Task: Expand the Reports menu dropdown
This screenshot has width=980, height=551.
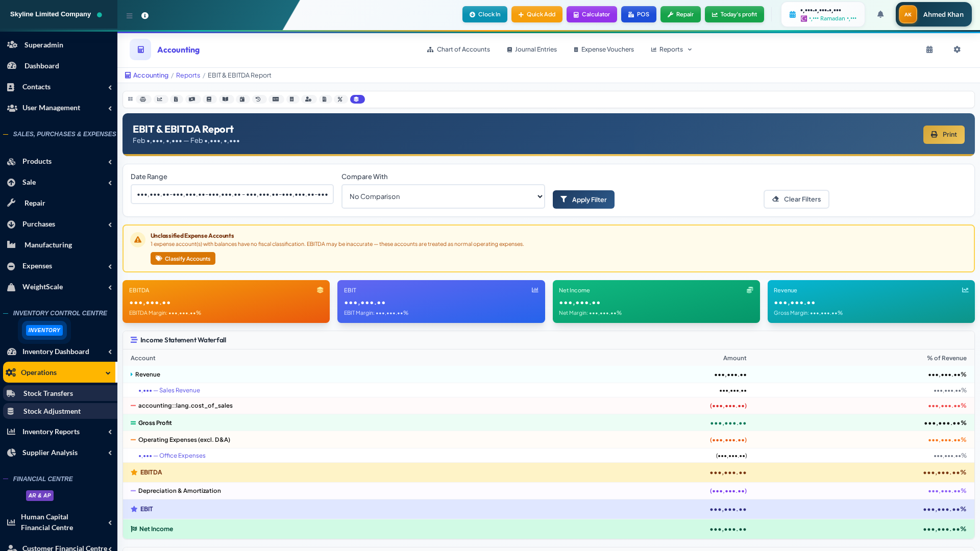Action: click(x=671, y=49)
